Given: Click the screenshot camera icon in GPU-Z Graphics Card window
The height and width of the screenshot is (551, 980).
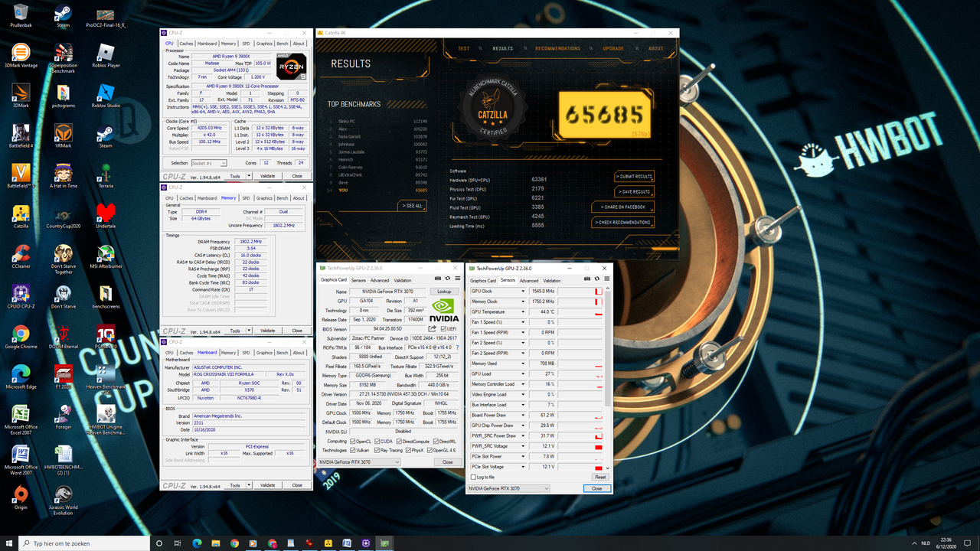Looking at the screenshot, I should click(x=438, y=279).
